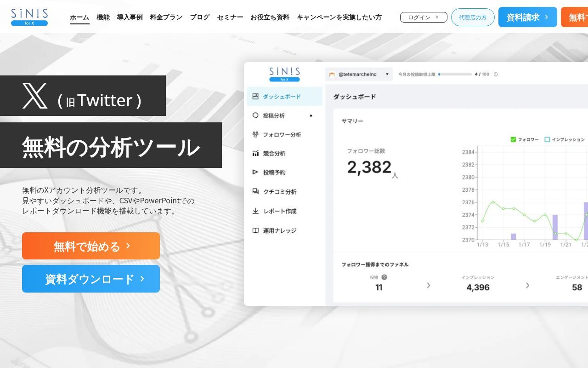Image resolution: width=588 pixels, height=368 pixels.
Task: Open the 競合分析 sidebar item
Action: coord(284,154)
